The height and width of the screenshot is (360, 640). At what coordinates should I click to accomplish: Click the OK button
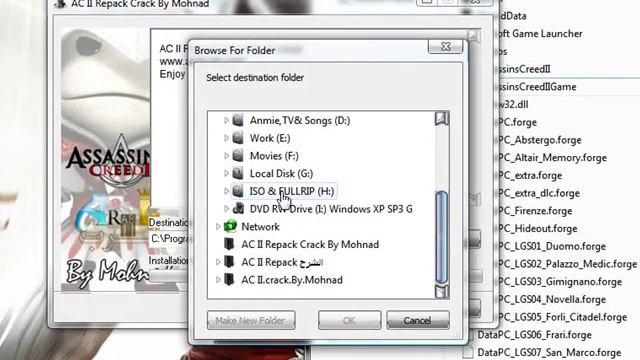coord(349,320)
